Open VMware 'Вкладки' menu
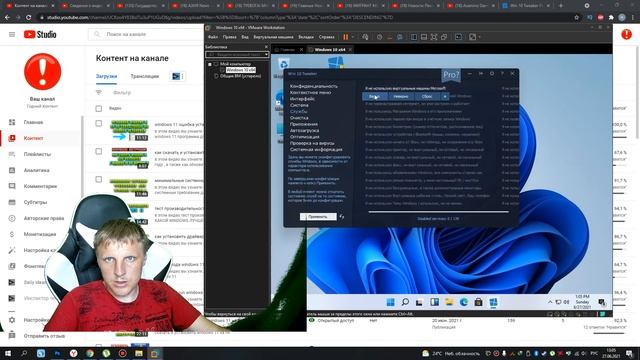This screenshot has height=360, width=640. pos(306,37)
